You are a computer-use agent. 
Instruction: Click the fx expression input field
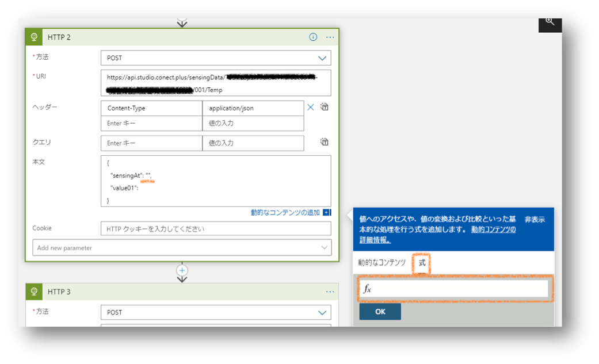coord(454,288)
